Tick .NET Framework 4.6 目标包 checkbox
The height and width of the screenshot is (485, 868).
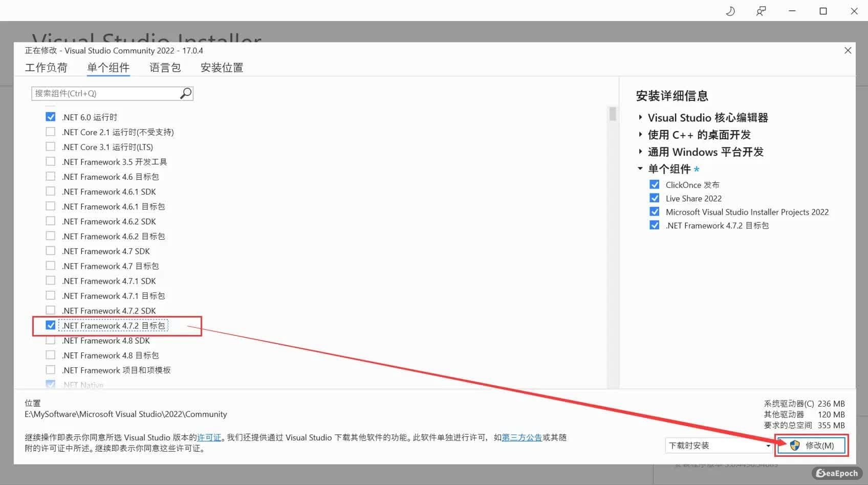pos(51,176)
